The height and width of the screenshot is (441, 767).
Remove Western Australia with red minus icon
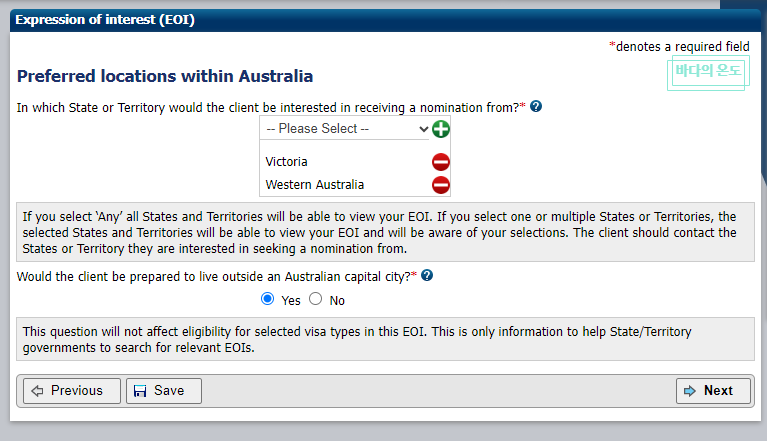pyautogui.click(x=441, y=185)
